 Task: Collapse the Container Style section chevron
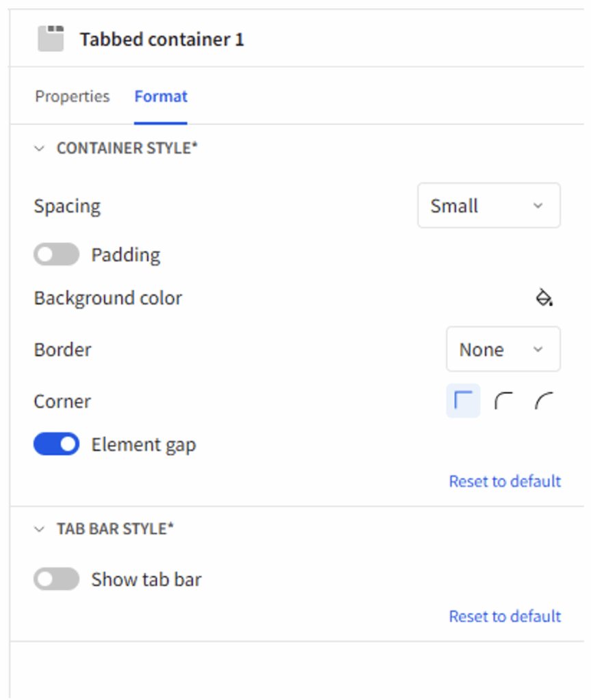tap(39, 148)
